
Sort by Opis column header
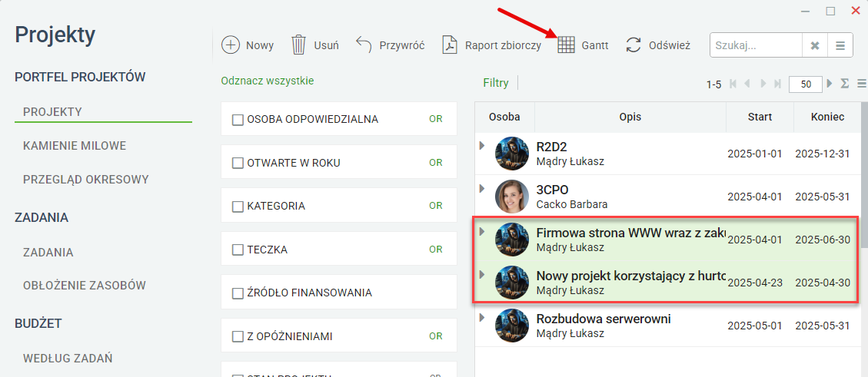coord(630,117)
